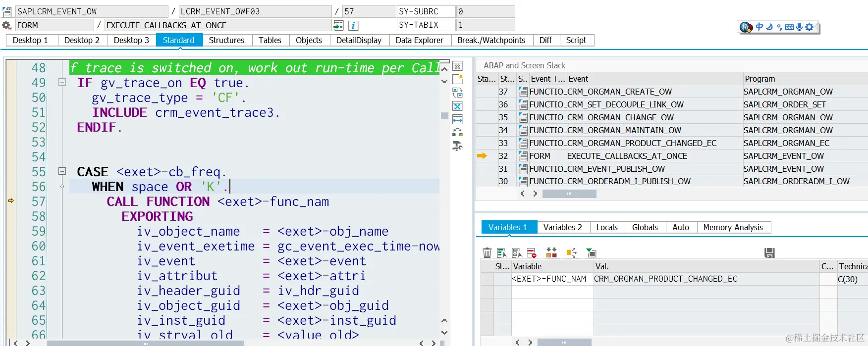Click the delete row icon with red minus
Viewport: 868px width, 346px height.
(532, 253)
